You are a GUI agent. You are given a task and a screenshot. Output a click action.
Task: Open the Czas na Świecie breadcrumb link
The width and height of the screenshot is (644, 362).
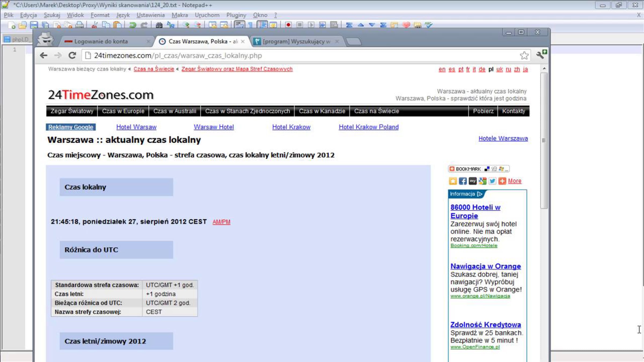(154, 69)
